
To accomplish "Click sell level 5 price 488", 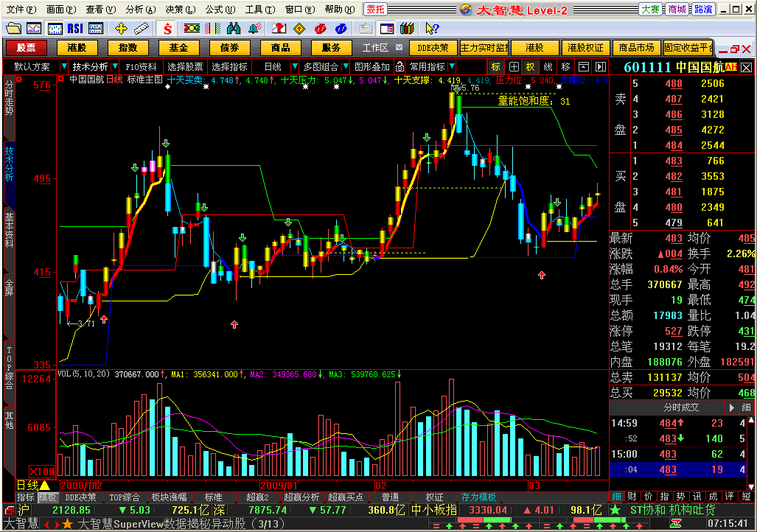I will coord(674,83).
